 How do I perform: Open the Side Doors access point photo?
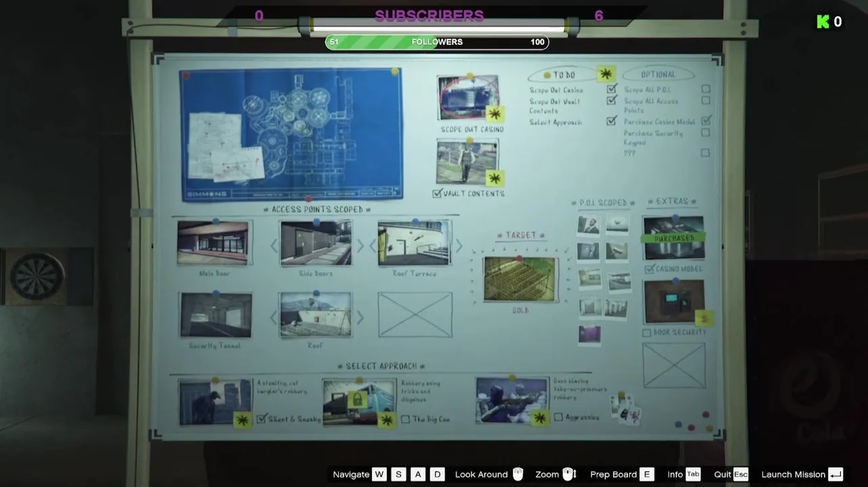[x=316, y=243]
